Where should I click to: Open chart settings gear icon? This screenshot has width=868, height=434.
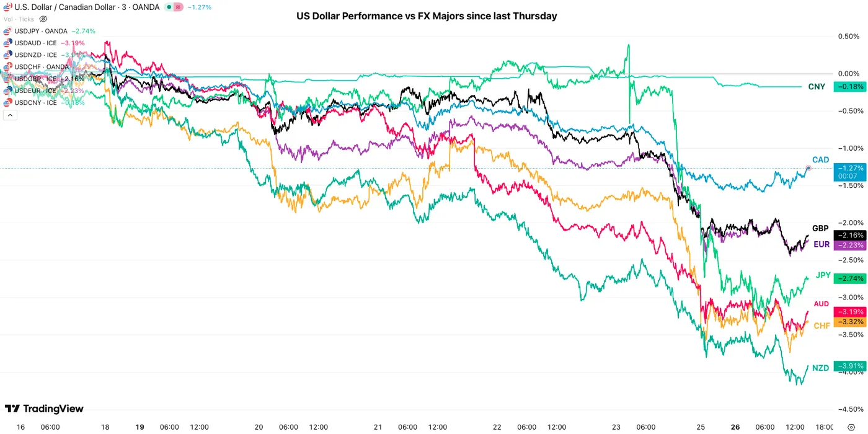coord(851,427)
